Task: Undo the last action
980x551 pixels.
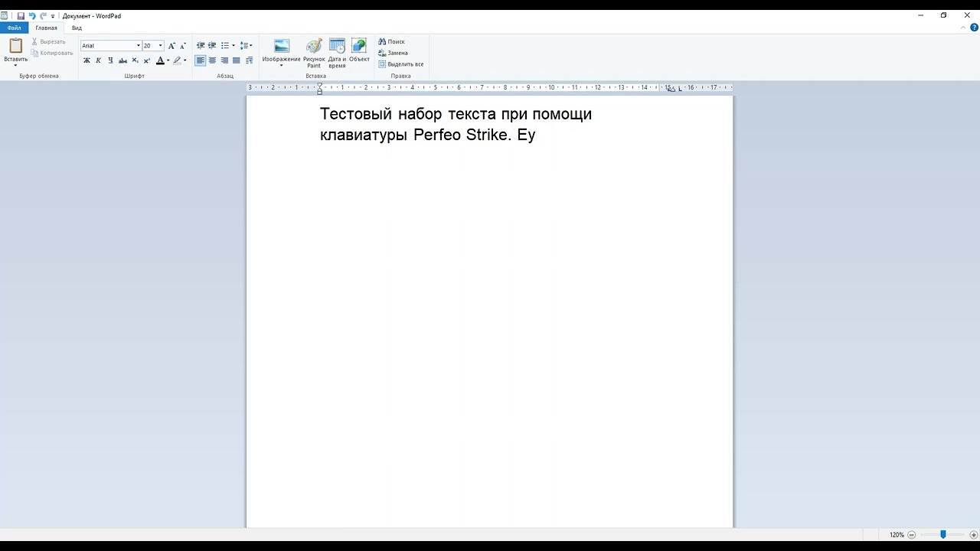Action: (x=32, y=15)
